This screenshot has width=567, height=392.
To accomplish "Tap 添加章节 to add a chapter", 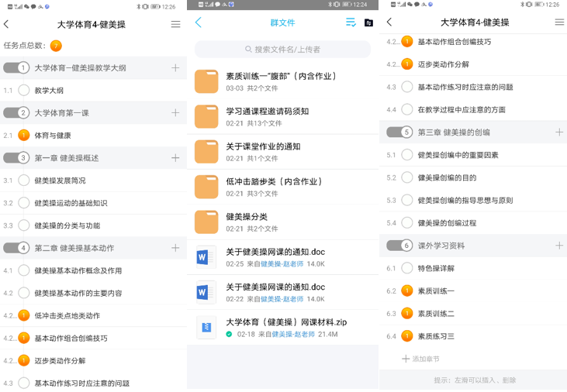I will 420,359.
